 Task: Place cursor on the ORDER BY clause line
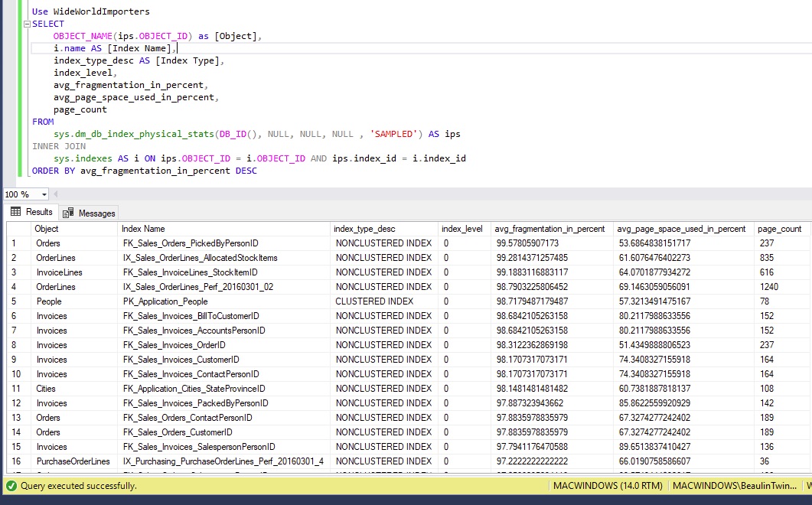[145, 171]
